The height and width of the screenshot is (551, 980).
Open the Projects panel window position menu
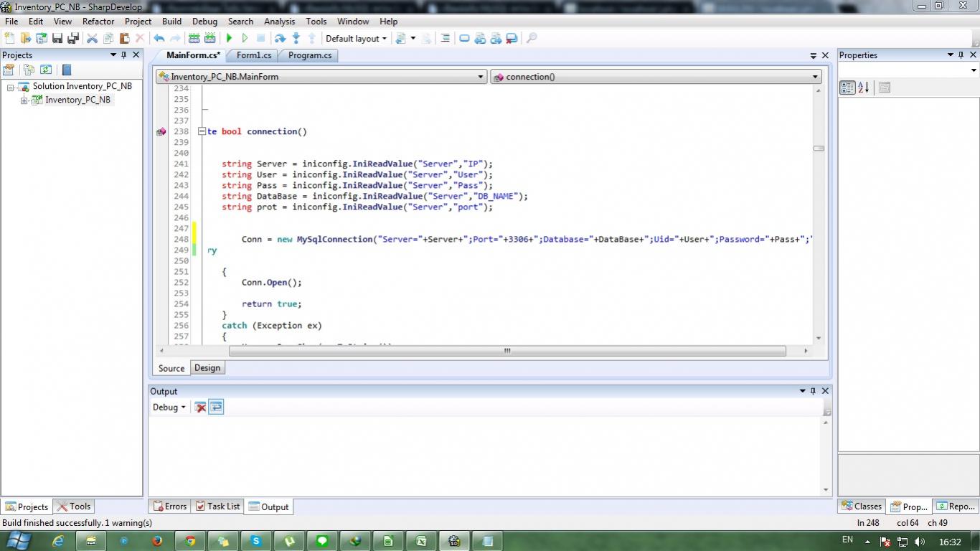click(113, 55)
